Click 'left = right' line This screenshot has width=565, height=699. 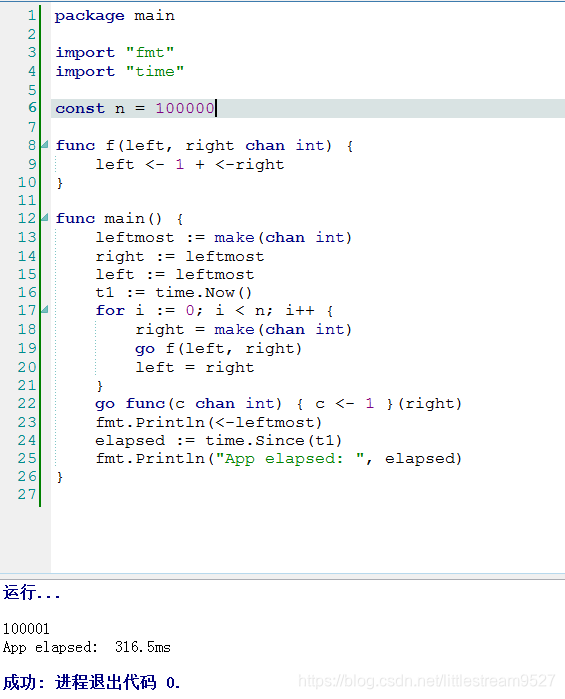point(195,368)
